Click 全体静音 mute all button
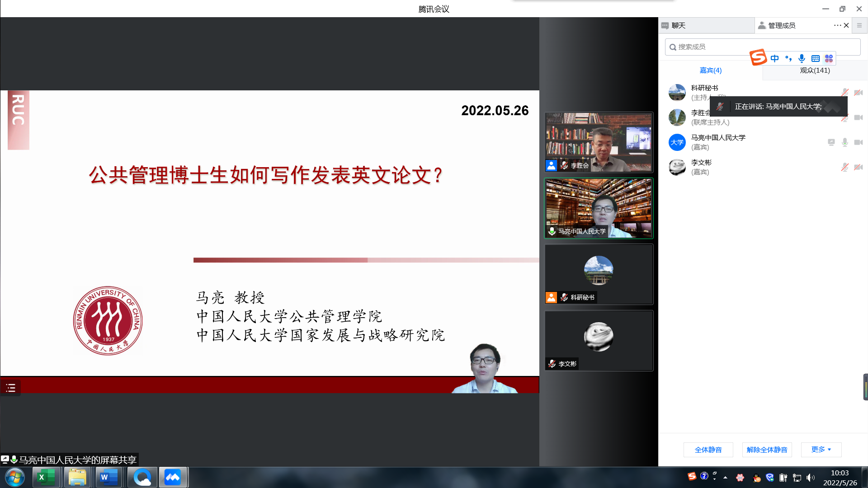868x488 pixels. [708, 450]
